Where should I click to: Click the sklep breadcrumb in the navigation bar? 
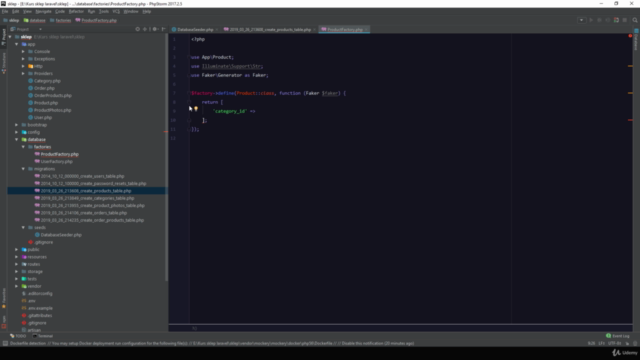(x=11, y=20)
